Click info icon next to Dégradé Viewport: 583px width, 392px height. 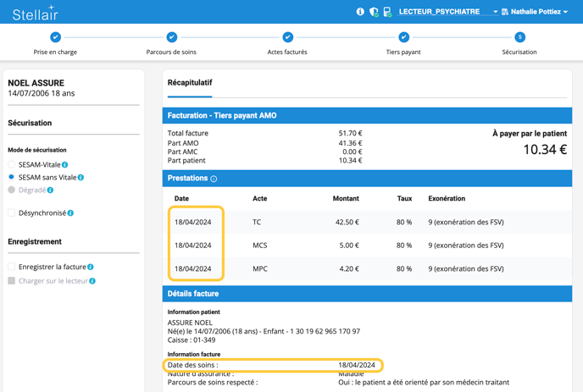tap(50, 190)
